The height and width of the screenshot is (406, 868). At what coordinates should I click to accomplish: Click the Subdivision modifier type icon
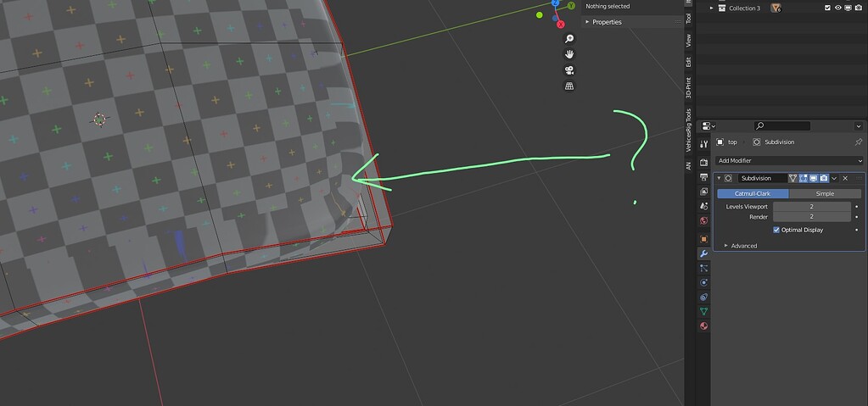728,178
